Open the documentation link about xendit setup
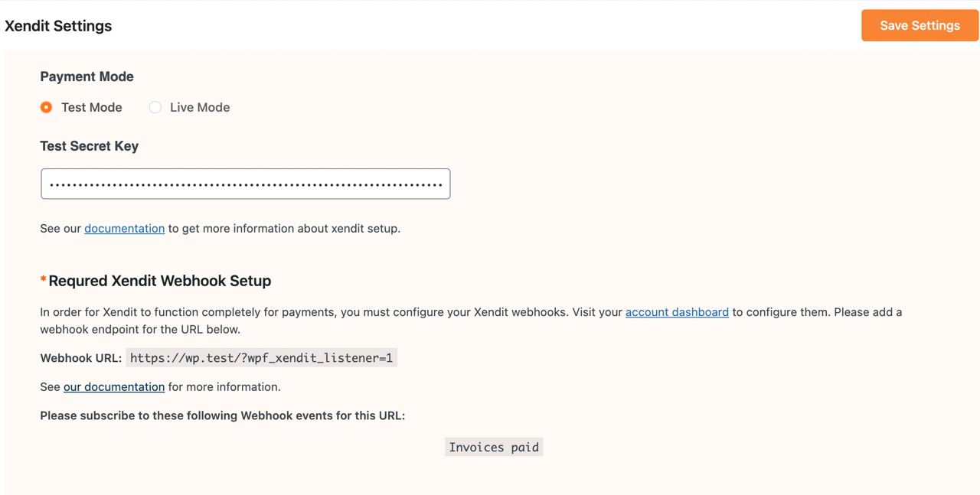The height and width of the screenshot is (495, 980). (x=124, y=228)
